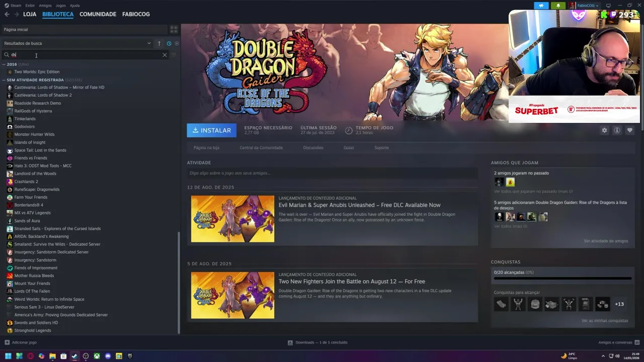
Task: Click the Steam icon in Windows taskbar
Action: [74, 356]
